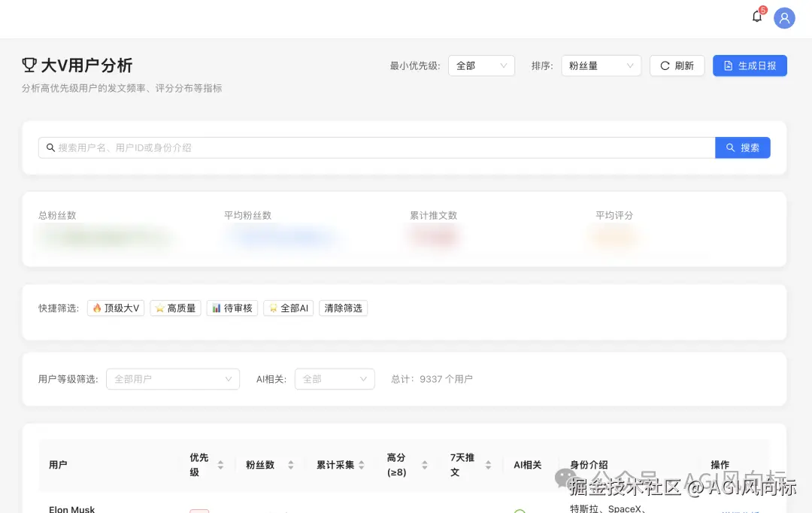Apply the 高质量 quick filter

175,308
